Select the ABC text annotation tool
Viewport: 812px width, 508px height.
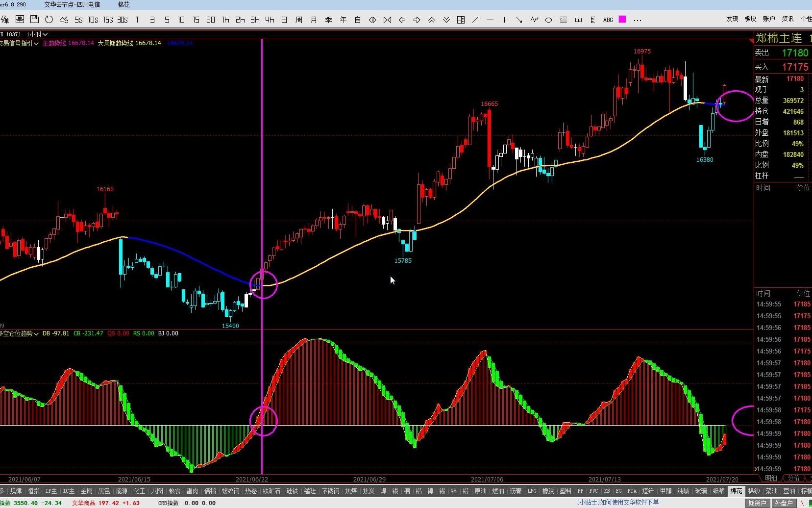(x=608, y=20)
